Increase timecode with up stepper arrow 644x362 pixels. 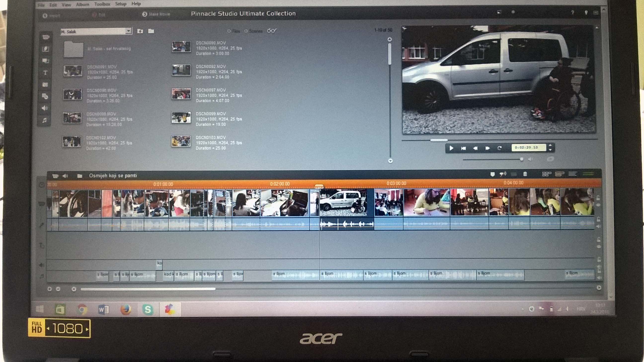point(550,145)
